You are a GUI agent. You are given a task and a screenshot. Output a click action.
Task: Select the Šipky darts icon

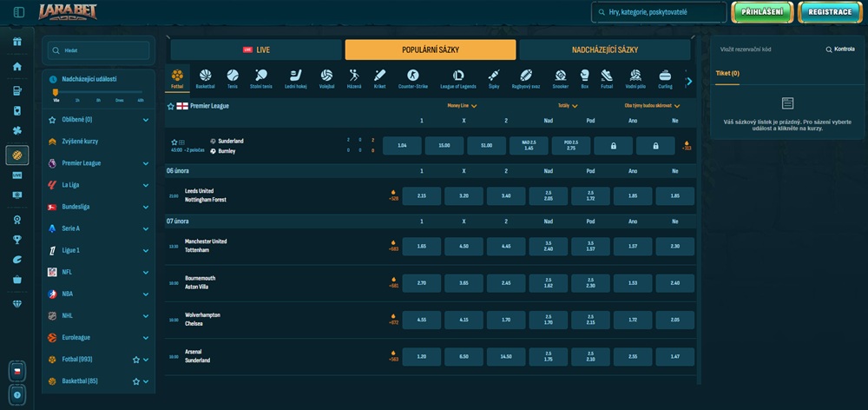(494, 78)
